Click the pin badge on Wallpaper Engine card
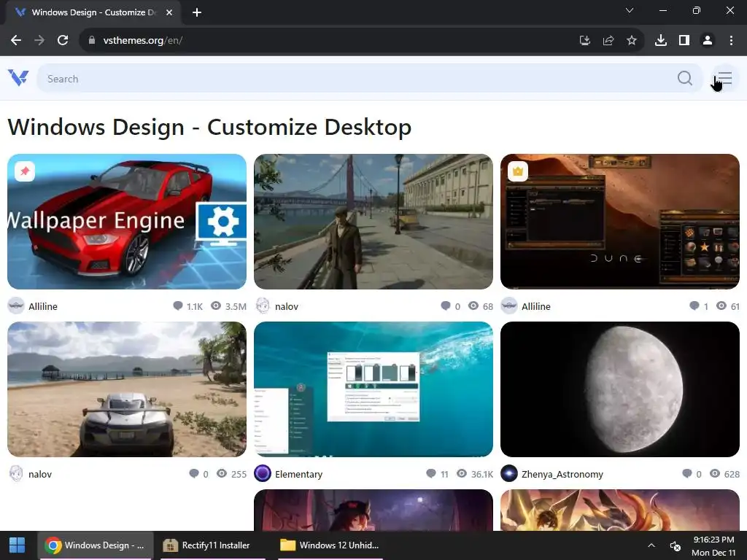The width and height of the screenshot is (747, 560). [x=25, y=171]
